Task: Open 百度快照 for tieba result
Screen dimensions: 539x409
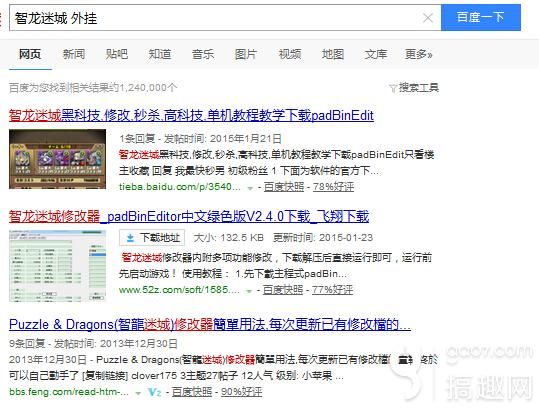Action: 284,187
